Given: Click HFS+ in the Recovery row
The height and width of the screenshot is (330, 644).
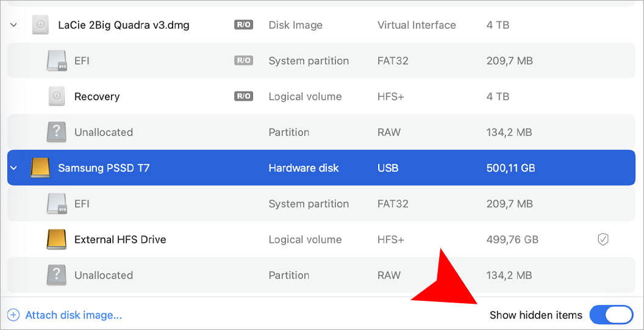Looking at the screenshot, I should (390, 96).
